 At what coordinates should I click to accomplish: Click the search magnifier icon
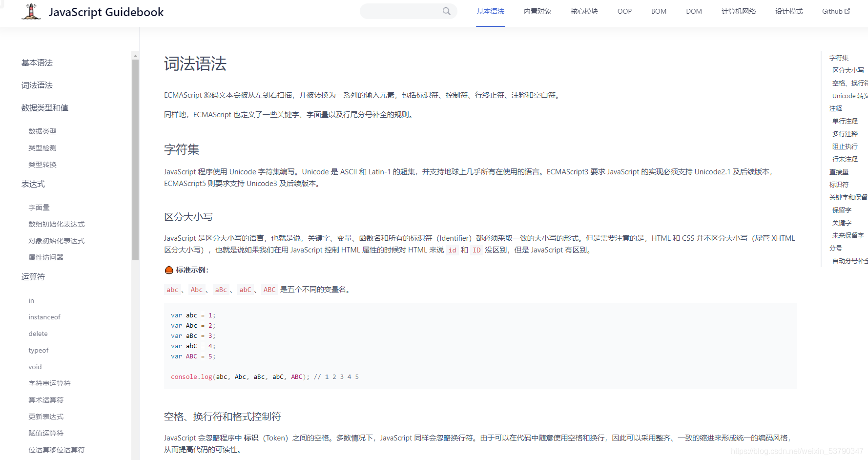tap(446, 11)
